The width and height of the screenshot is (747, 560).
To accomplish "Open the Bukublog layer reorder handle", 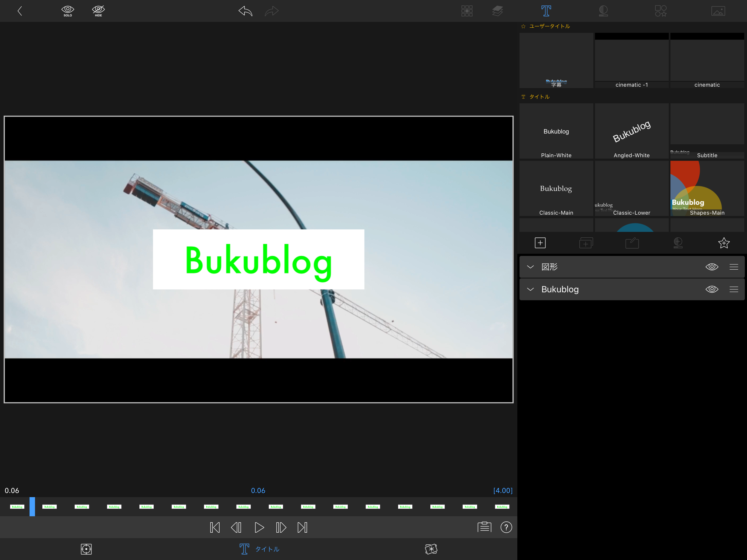I will point(734,289).
